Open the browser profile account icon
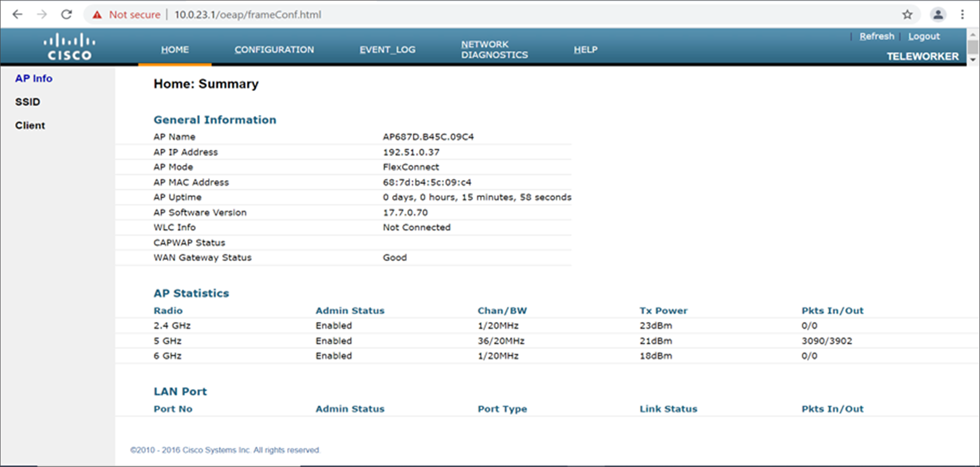This screenshot has width=980, height=467. (938, 15)
